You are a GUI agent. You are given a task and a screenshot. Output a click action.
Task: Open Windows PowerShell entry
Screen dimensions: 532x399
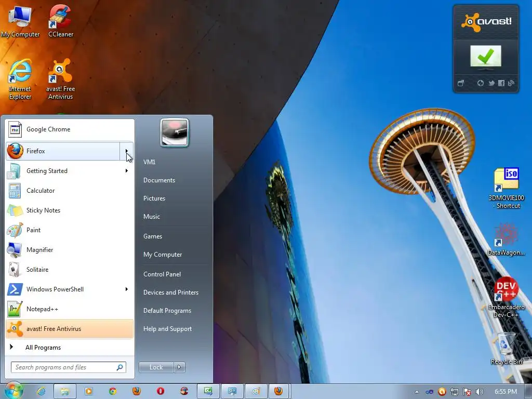point(70,289)
